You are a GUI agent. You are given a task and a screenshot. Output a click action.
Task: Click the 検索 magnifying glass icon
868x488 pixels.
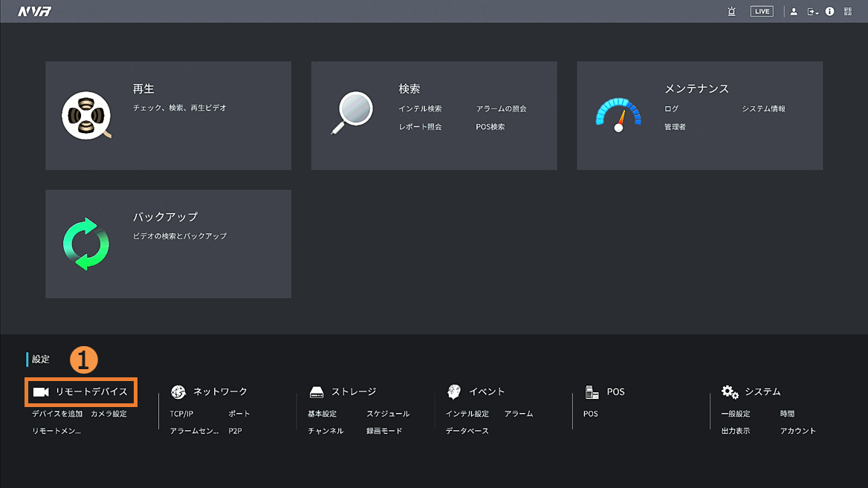click(x=352, y=113)
